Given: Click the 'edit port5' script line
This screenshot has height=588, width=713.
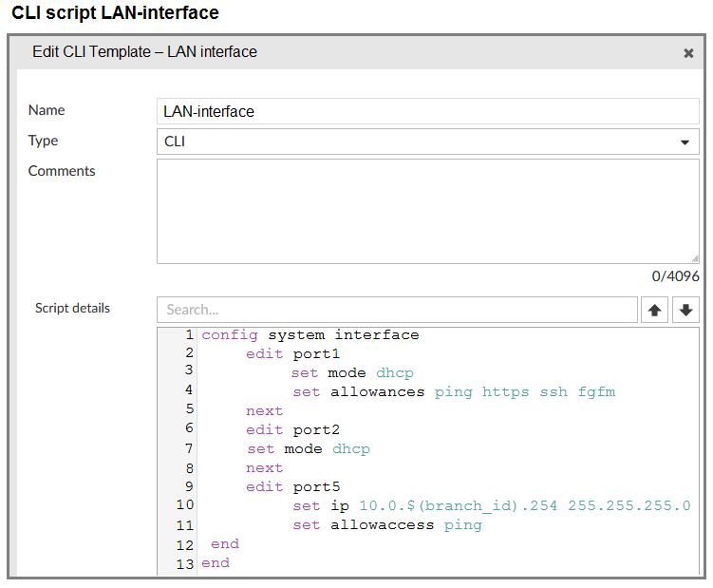Looking at the screenshot, I should [292, 486].
